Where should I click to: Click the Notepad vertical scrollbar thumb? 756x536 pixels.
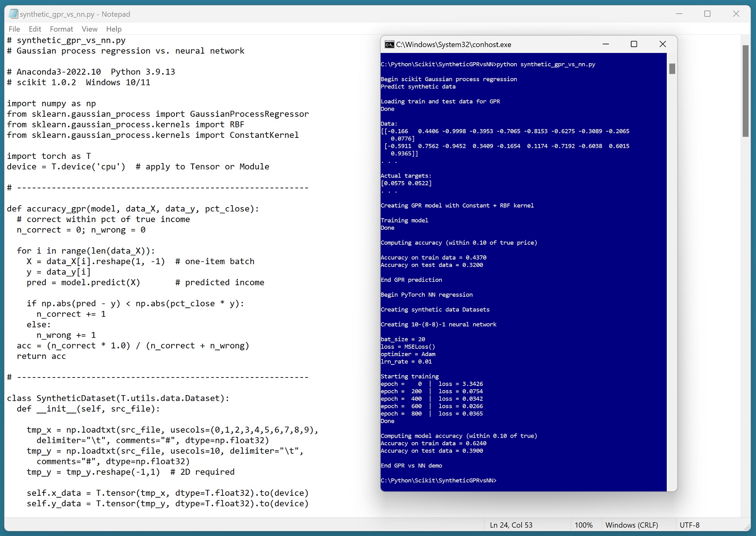coord(745,91)
